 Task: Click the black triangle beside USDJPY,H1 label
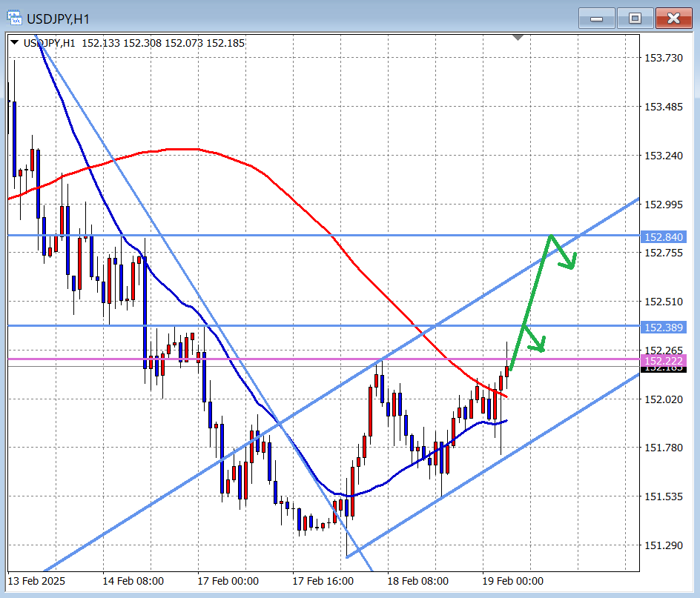pyautogui.click(x=15, y=43)
